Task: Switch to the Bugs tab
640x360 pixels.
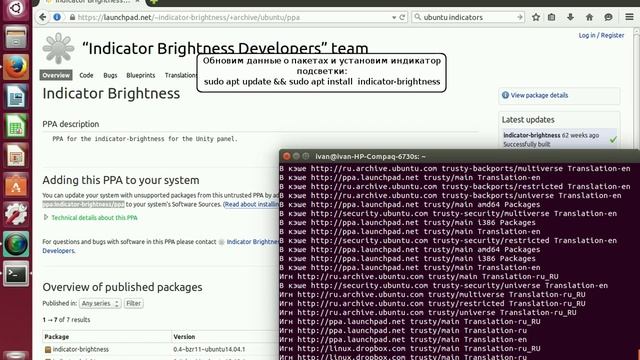Action: [x=110, y=75]
